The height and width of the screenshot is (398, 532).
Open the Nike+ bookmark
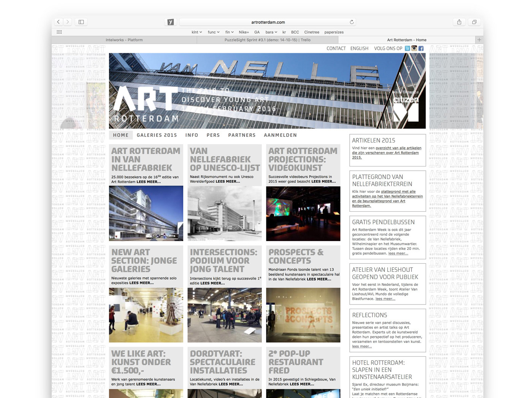[x=244, y=32]
